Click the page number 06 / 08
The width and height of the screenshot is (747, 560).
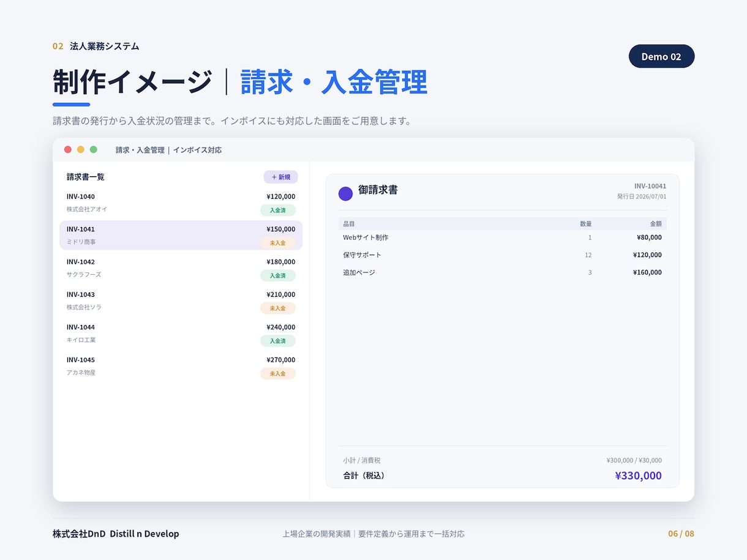tap(681, 534)
